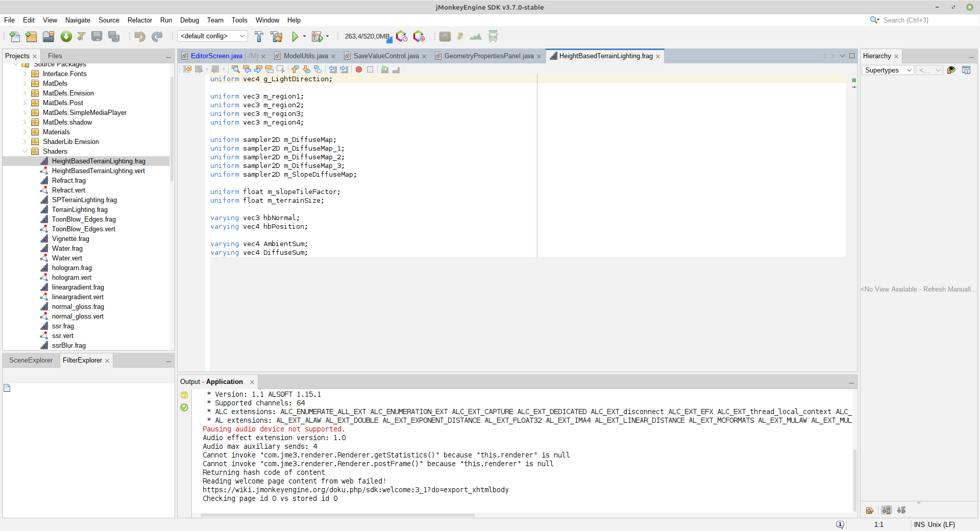
Task: Switch to the Files tab
Action: [x=55, y=56]
